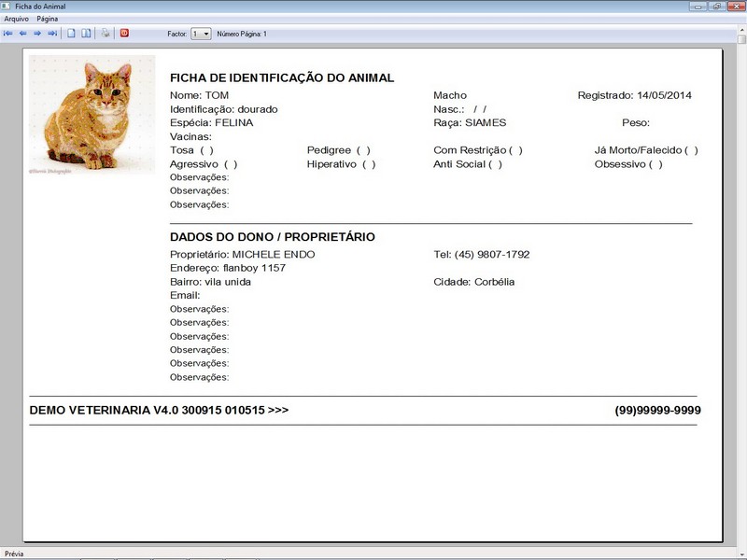Click the '(99)99999-9999' phone number
Image resolution: width=747 pixels, height=560 pixels.
[658, 410]
